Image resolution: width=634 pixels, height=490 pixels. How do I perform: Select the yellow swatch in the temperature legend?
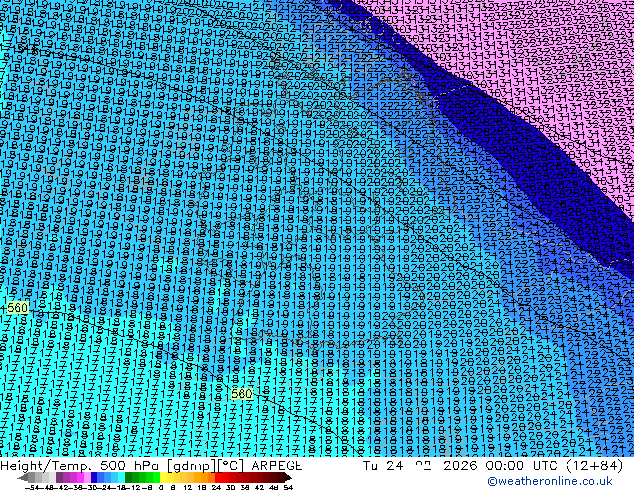(163, 477)
